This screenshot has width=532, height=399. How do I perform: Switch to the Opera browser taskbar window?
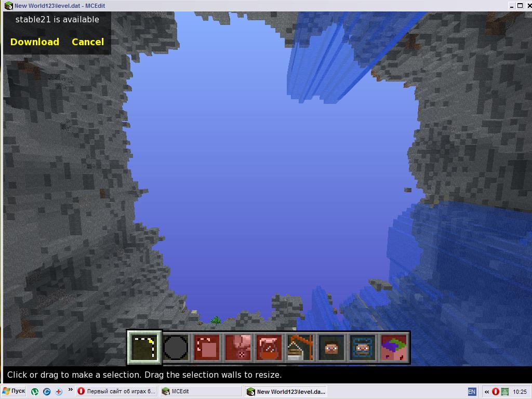pos(116,391)
